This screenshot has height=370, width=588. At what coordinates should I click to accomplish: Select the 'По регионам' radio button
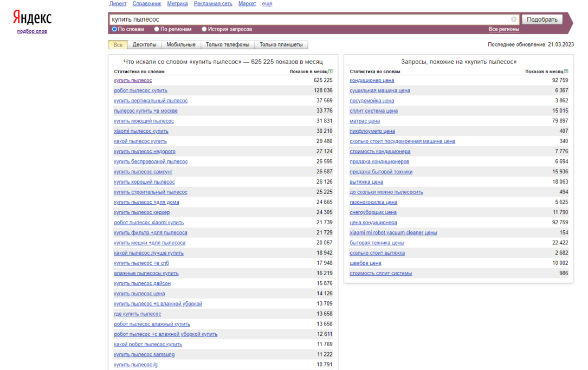tap(157, 29)
